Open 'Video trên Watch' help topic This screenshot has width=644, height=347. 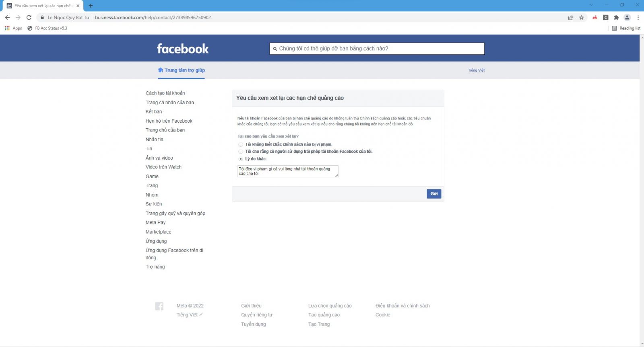(164, 167)
